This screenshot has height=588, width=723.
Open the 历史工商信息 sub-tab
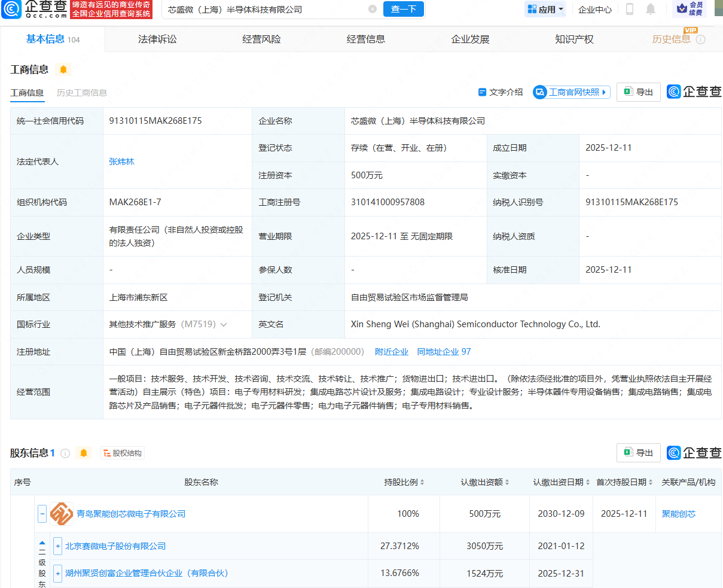coord(82,93)
